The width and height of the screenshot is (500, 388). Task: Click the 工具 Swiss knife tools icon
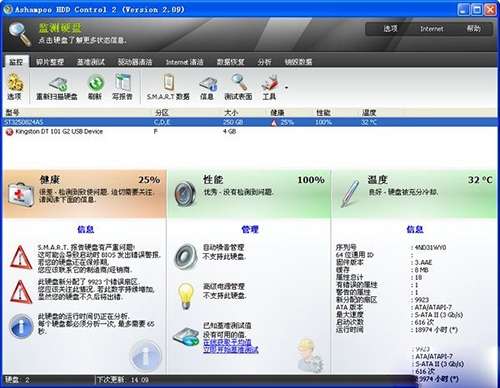270,83
